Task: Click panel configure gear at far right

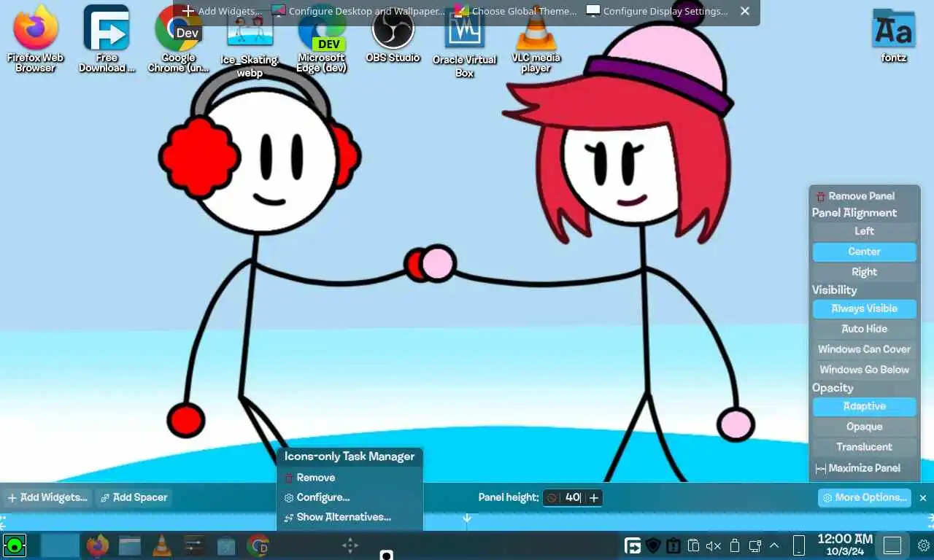Action: (924, 545)
